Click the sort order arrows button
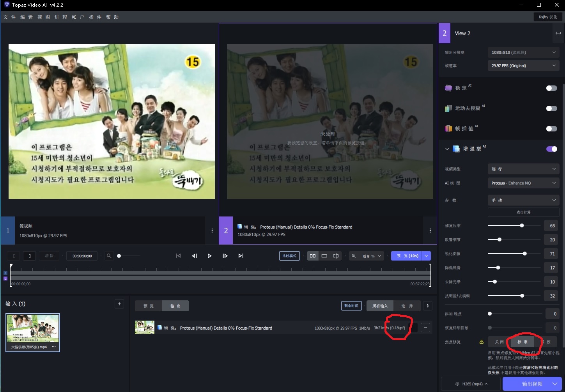This screenshot has width=565, height=392. tap(428, 306)
